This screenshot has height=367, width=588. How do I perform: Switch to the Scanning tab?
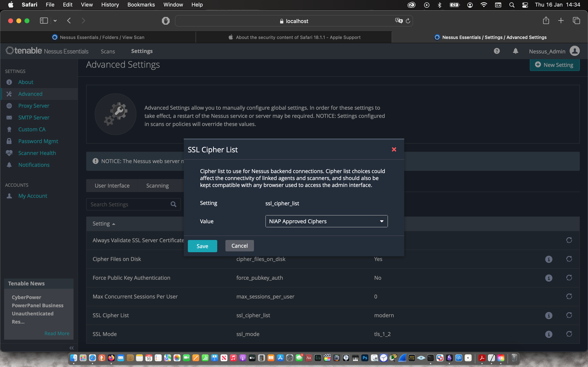(157, 186)
